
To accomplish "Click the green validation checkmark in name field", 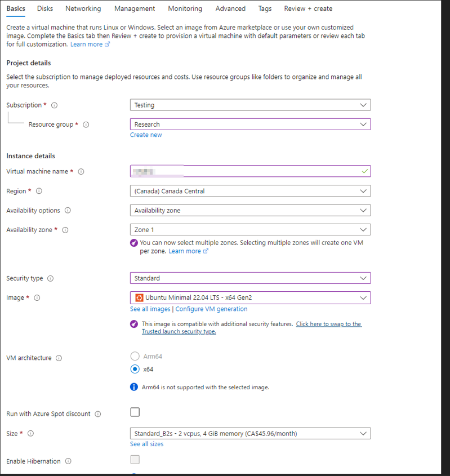I will coord(365,171).
